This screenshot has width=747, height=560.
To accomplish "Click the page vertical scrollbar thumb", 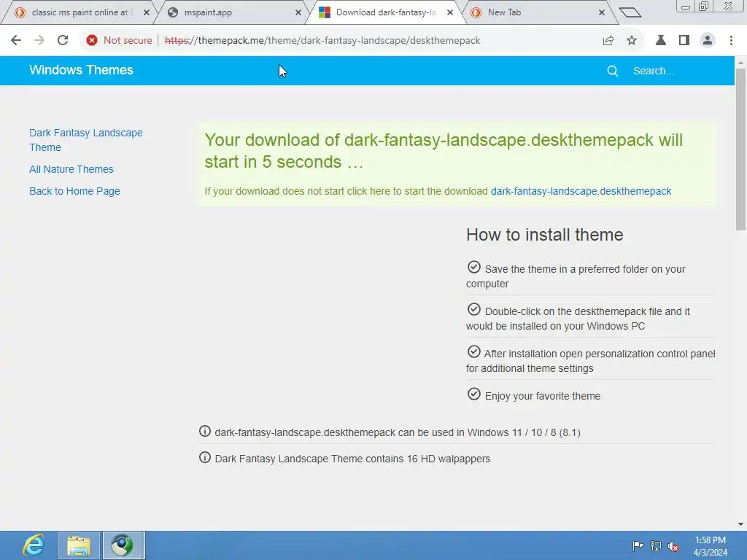I will tap(740, 150).
